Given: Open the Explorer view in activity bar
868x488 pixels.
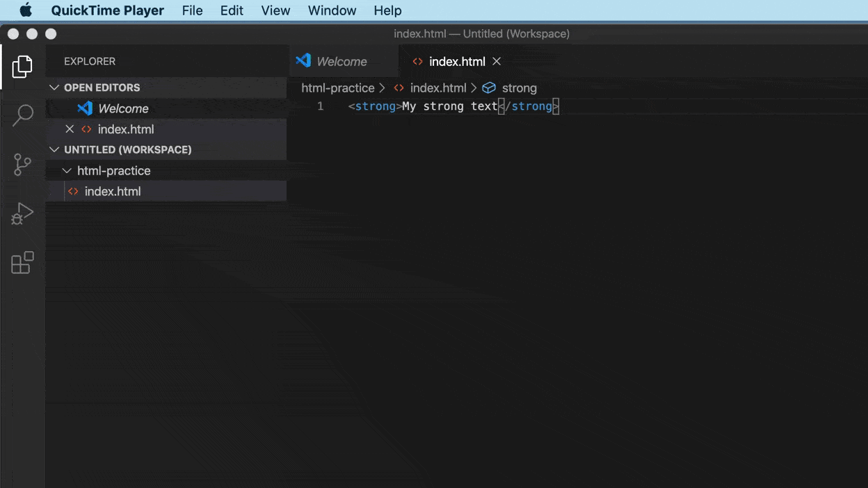Looking at the screenshot, I should pos(22,67).
